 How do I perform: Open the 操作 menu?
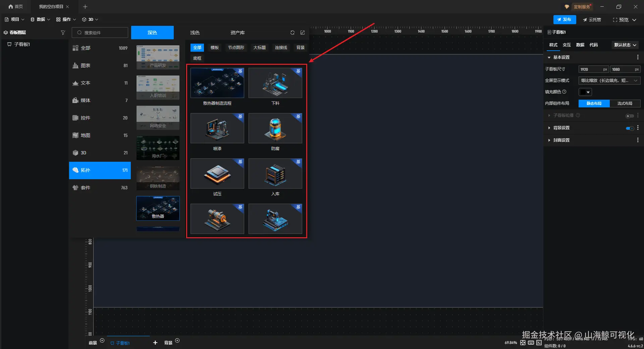pyautogui.click(x=66, y=19)
